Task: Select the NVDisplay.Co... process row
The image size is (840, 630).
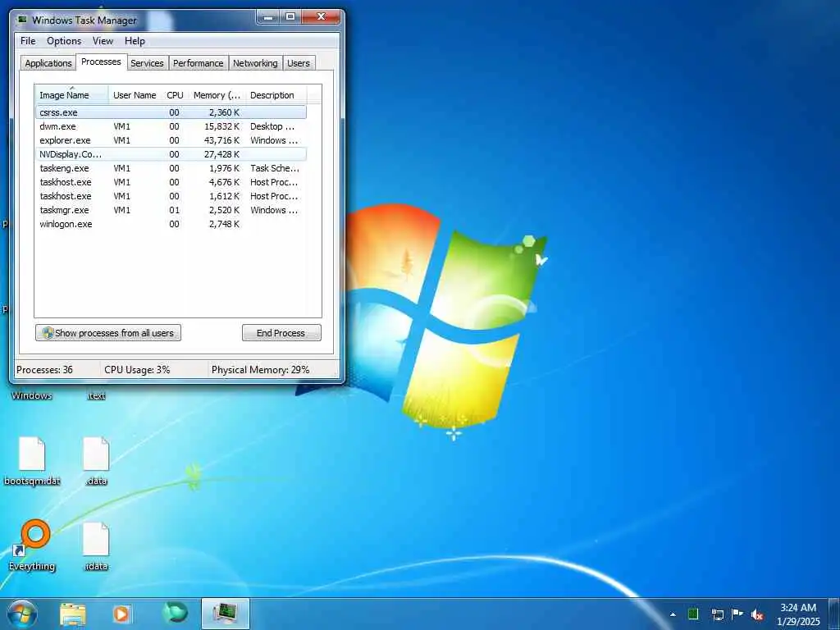Action: point(171,154)
